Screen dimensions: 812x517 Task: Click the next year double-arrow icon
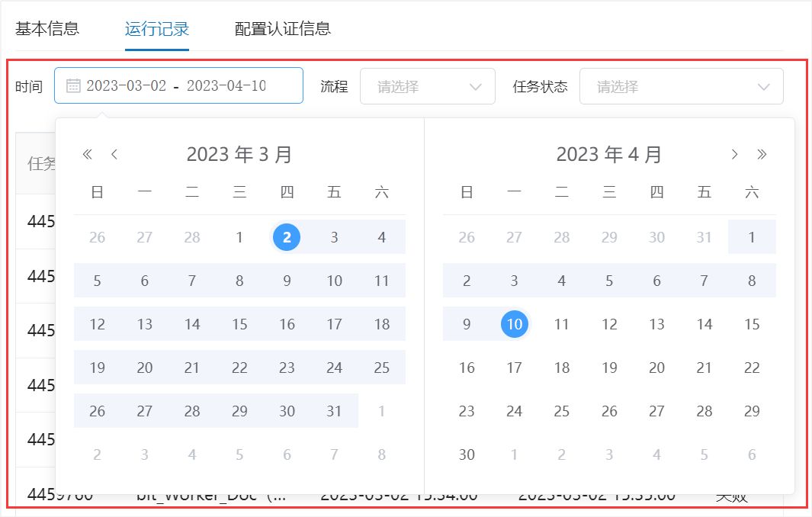tap(762, 154)
